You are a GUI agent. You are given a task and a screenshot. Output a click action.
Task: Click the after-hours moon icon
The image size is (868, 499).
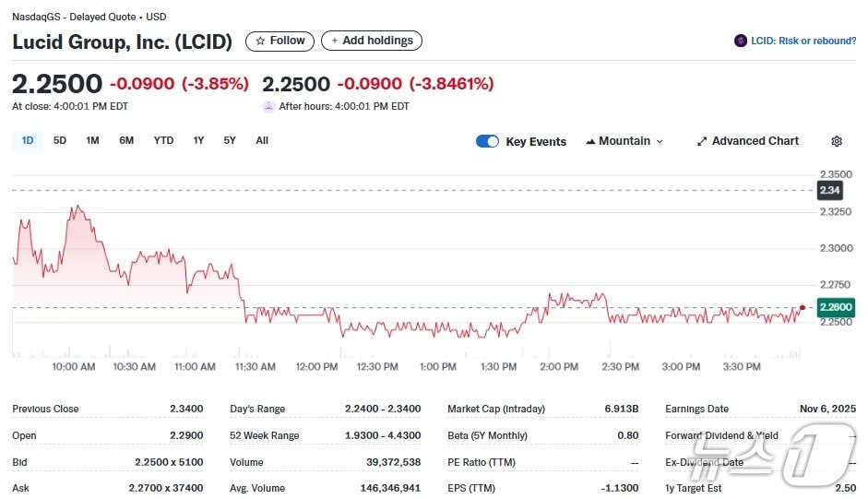(268, 106)
